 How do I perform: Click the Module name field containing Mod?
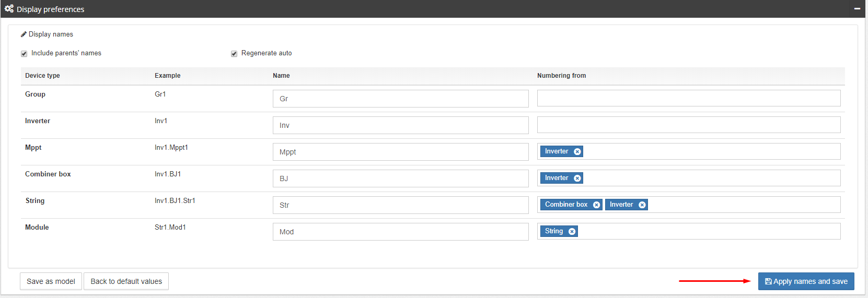[401, 232]
